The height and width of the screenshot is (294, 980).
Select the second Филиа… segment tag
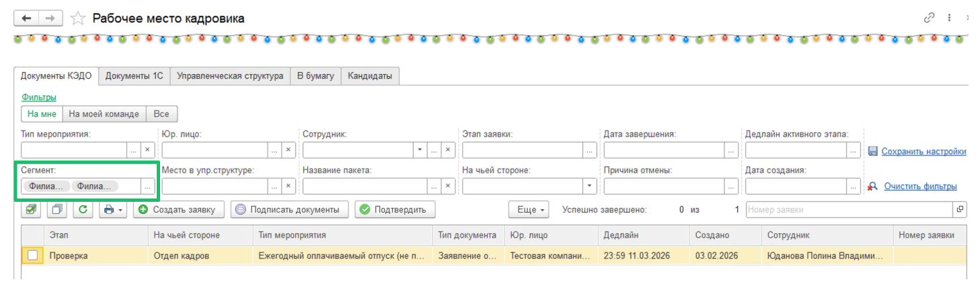point(95,186)
